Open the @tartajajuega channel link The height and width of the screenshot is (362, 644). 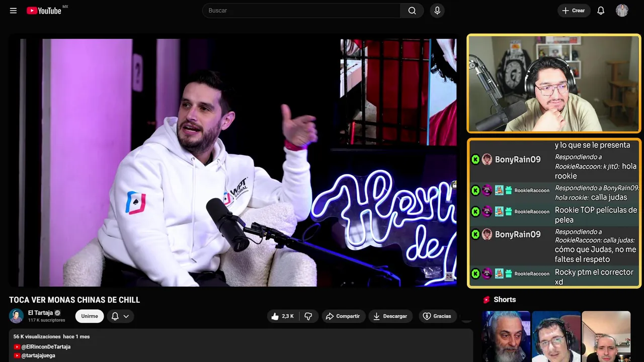[38, 355]
